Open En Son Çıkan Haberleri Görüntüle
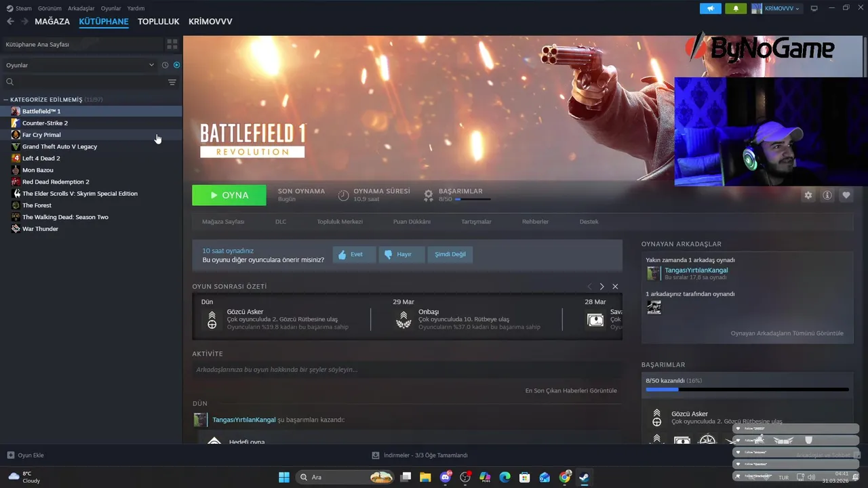Screen dimensions: 868x488 pyautogui.click(x=571, y=391)
